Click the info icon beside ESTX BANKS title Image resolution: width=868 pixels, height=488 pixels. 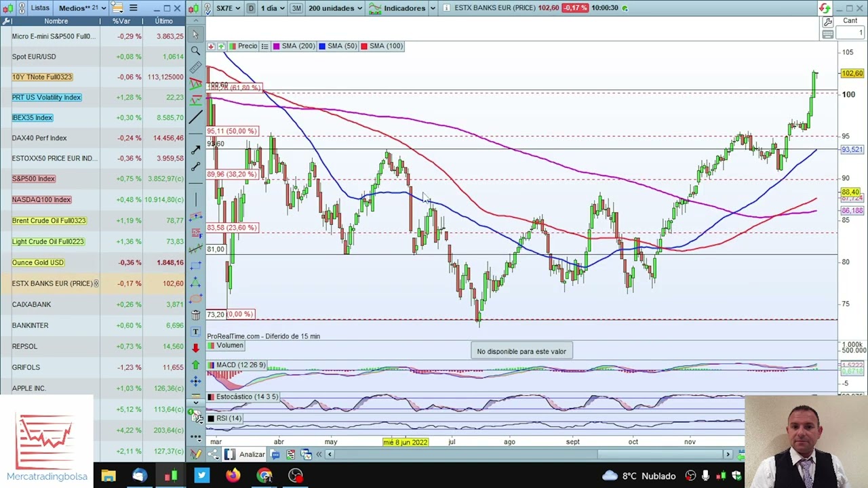point(446,8)
